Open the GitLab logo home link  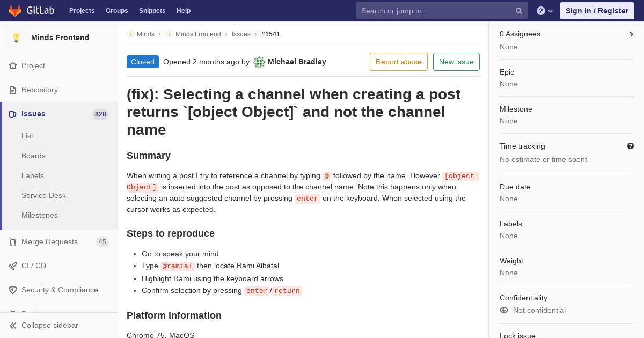[31, 11]
